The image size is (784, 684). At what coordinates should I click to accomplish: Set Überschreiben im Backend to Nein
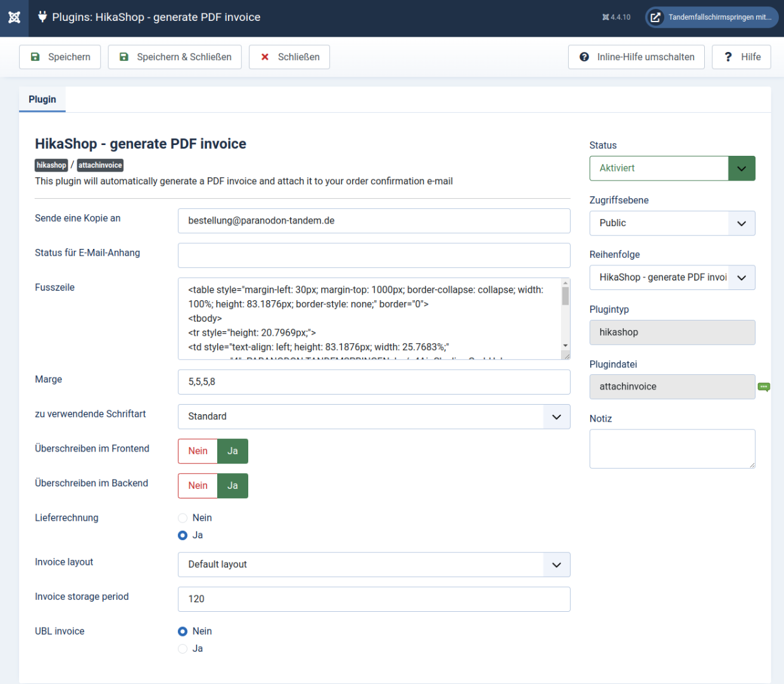point(198,486)
